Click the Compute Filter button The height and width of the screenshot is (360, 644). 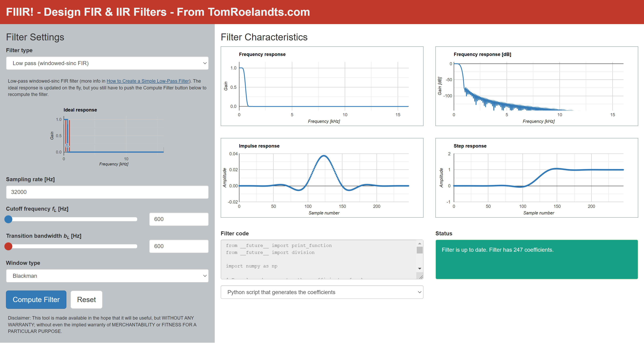(x=36, y=299)
